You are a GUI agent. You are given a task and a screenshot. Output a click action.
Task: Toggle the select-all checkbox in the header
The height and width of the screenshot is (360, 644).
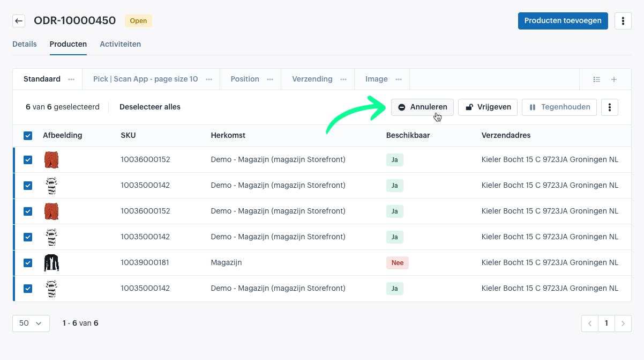28,136
